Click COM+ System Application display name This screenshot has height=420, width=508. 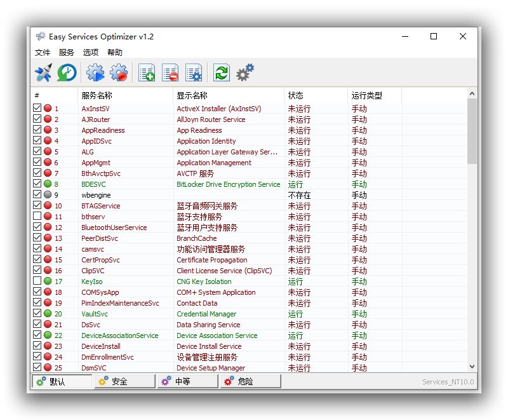click(216, 292)
